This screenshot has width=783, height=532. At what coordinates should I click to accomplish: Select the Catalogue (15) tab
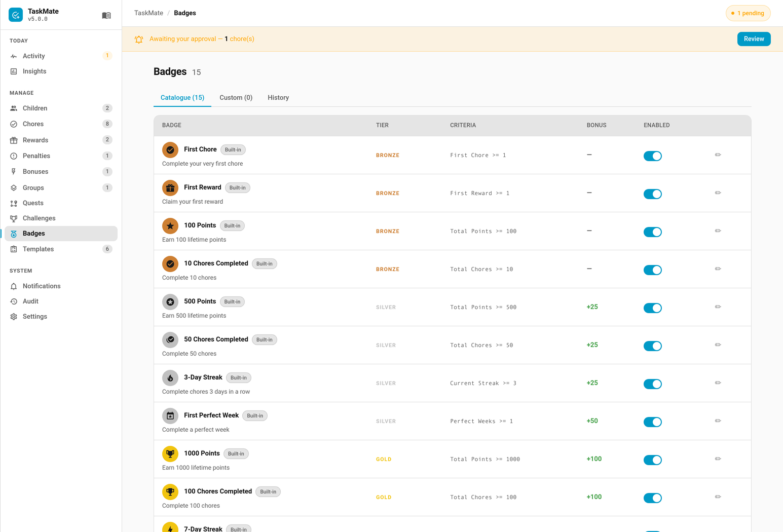182,98
